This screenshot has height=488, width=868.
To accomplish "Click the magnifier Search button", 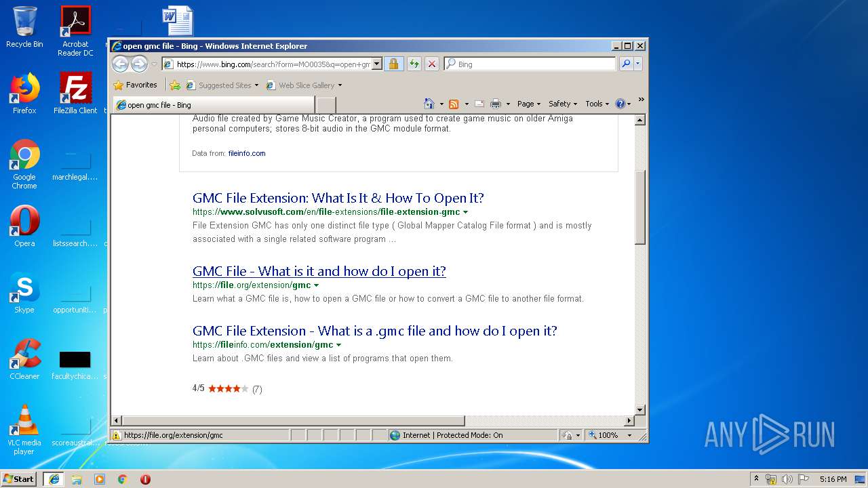I will pos(626,64).
